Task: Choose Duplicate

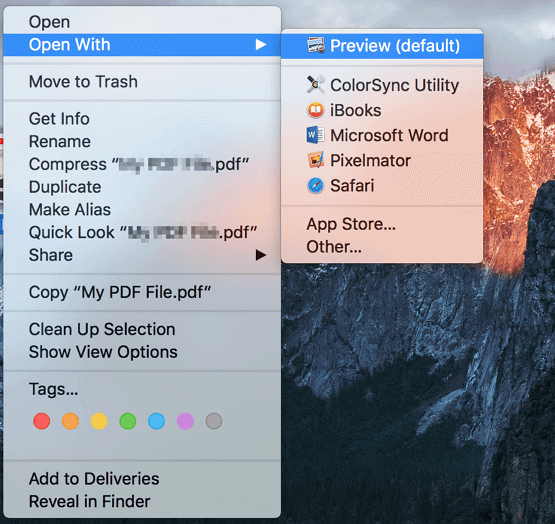Action: [x=142, y=187]
